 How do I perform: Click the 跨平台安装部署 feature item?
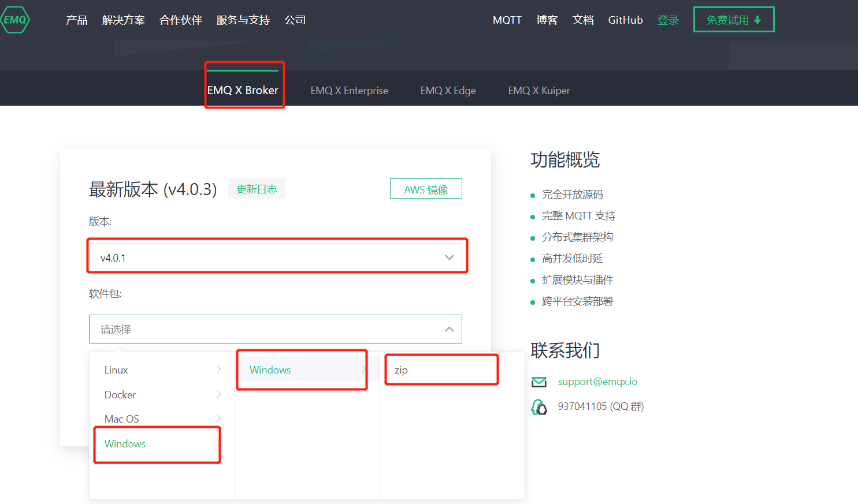tap(577, 301)
